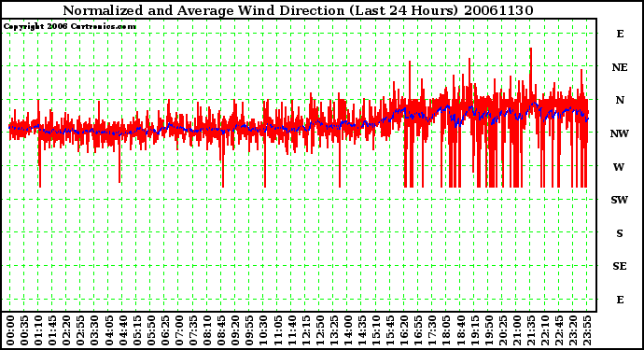This screenshot has height=350, width=644.
Task: Click the 07:35 time axis label
Action: [193, 330]
